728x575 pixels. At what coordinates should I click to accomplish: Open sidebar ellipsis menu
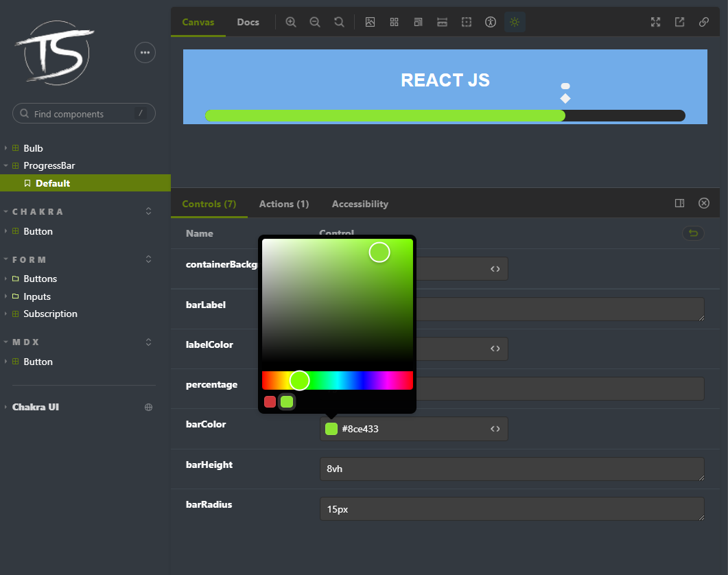click(145, 52)
